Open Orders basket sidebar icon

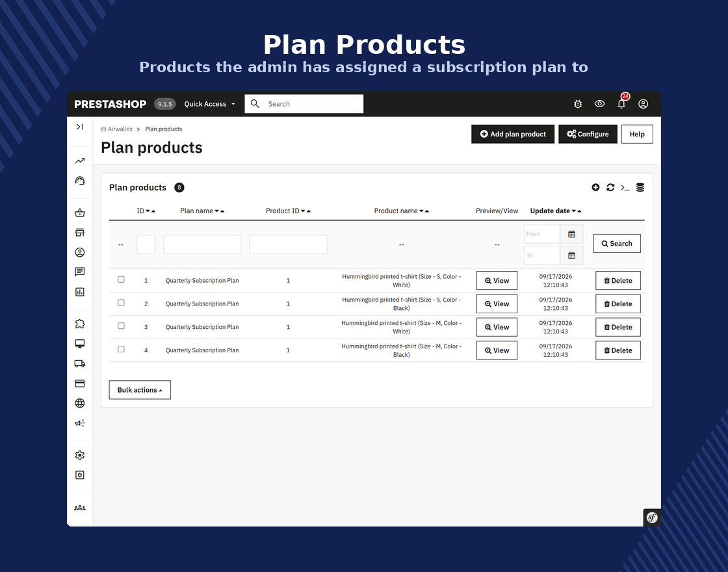point(80,213)
